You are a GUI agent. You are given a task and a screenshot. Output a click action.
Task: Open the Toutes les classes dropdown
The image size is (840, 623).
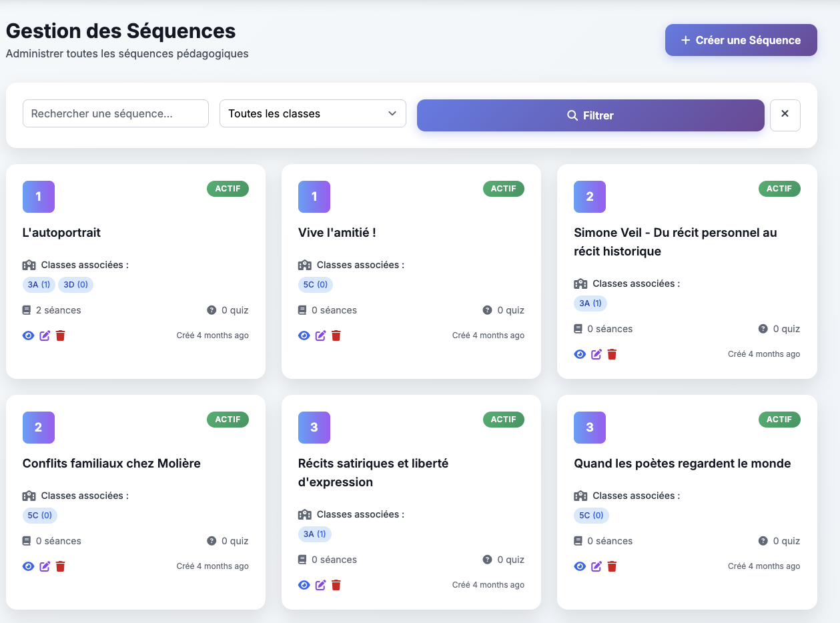tap(312, 113)
